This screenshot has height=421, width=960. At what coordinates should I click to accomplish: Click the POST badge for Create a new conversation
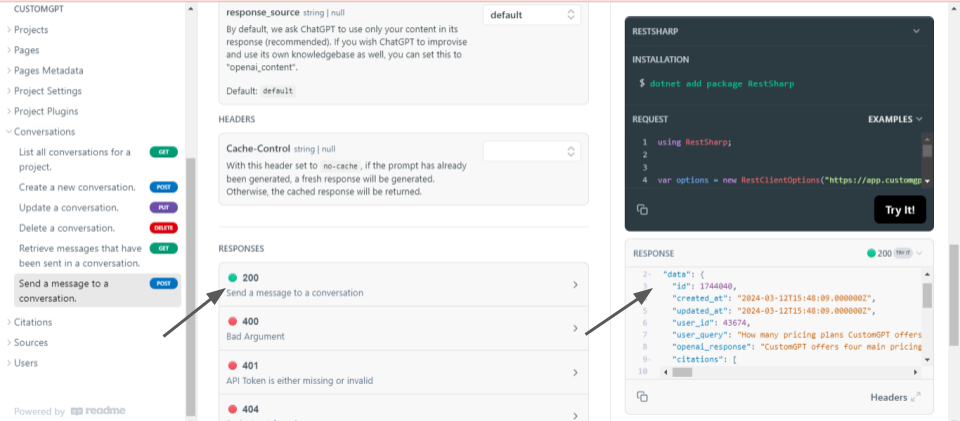(x=163, y=187)
